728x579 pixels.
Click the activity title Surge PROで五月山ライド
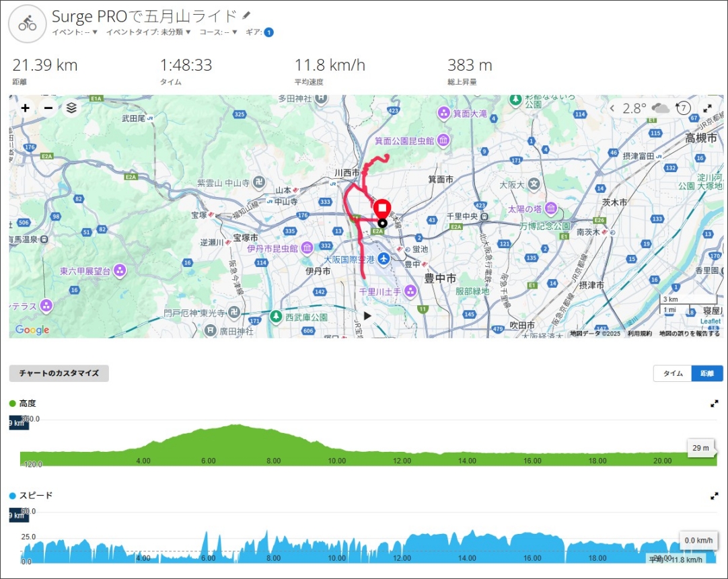click(145, 16)
